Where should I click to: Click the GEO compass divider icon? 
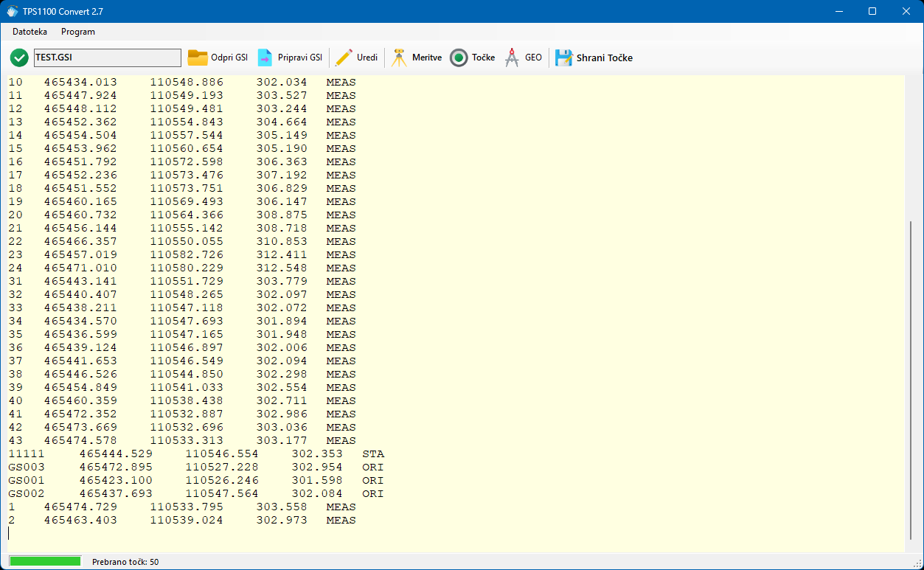512,58
